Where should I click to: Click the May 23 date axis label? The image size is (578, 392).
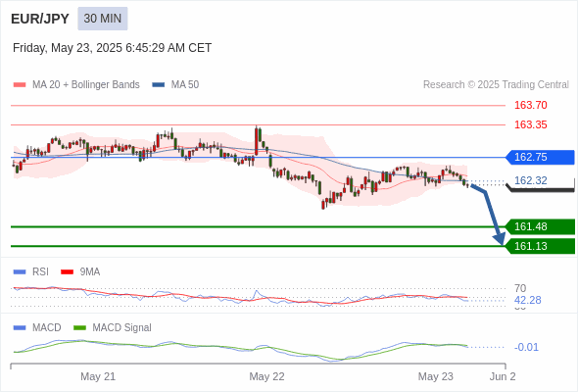point(435,376)
